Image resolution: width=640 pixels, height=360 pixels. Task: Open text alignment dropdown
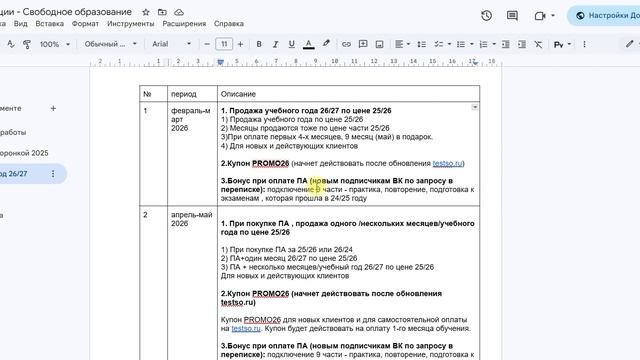click(402, 44)
